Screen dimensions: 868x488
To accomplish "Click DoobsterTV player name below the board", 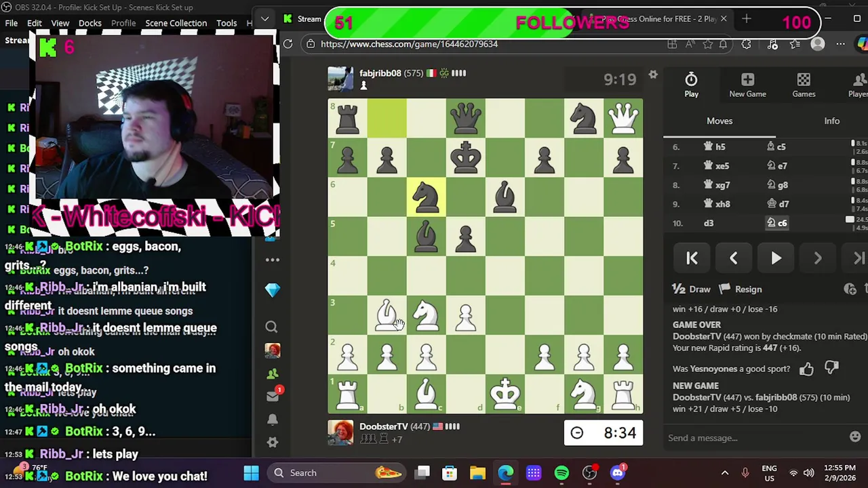I will (x=384, y=426).
